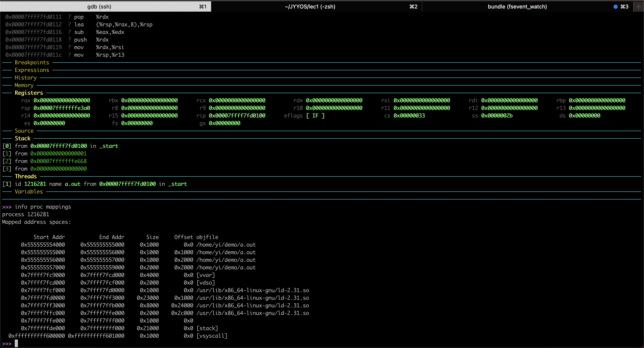
Task: Click the [vsyscall] mapping entry
Action: click(118, 336)
